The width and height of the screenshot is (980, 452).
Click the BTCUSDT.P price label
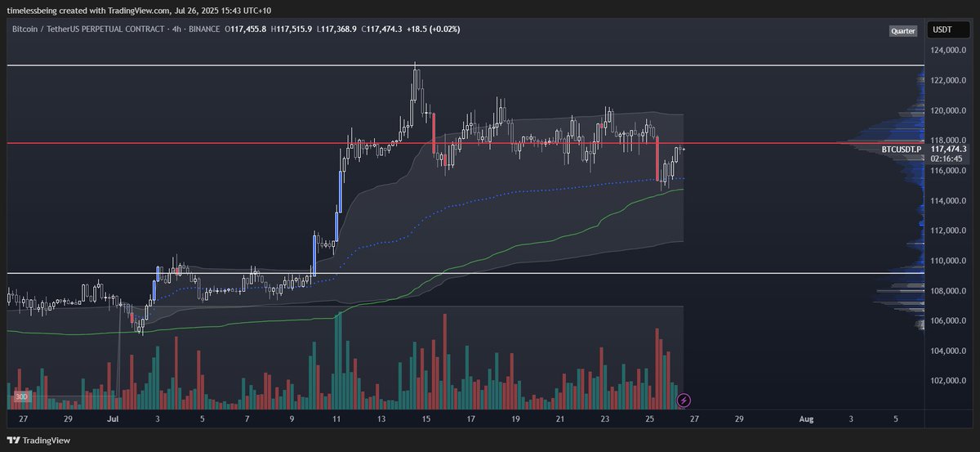point(902,150)
